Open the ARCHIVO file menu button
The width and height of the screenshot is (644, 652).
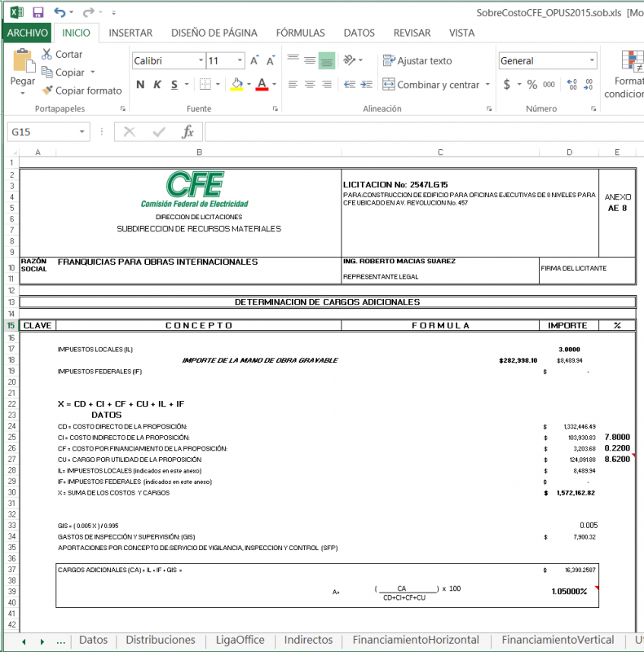28,33
